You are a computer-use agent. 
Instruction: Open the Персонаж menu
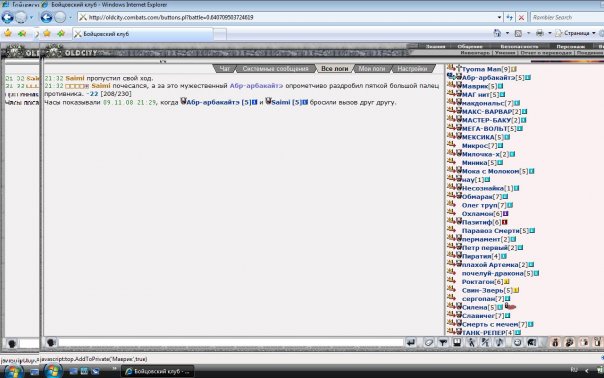click(x=570, y=46)
